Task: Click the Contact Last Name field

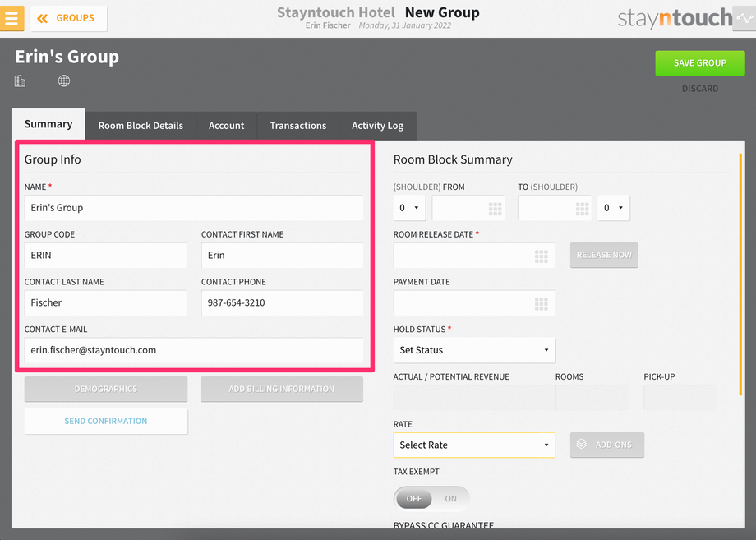Action: [105, 302]
